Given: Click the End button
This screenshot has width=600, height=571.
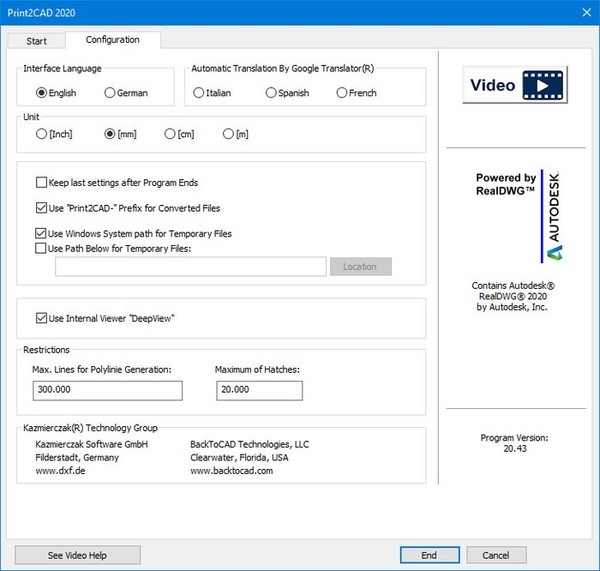Looking at the screenshot, I should [x=429, y=555].
